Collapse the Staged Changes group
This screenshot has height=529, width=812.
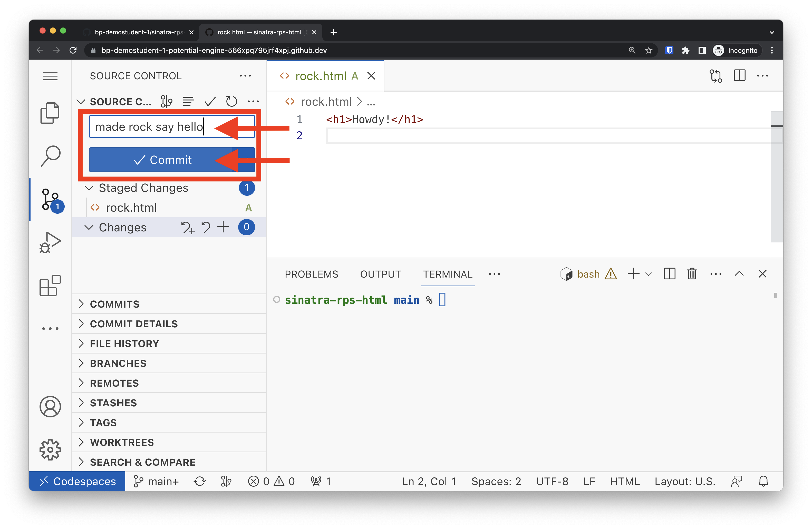point(89,188)
